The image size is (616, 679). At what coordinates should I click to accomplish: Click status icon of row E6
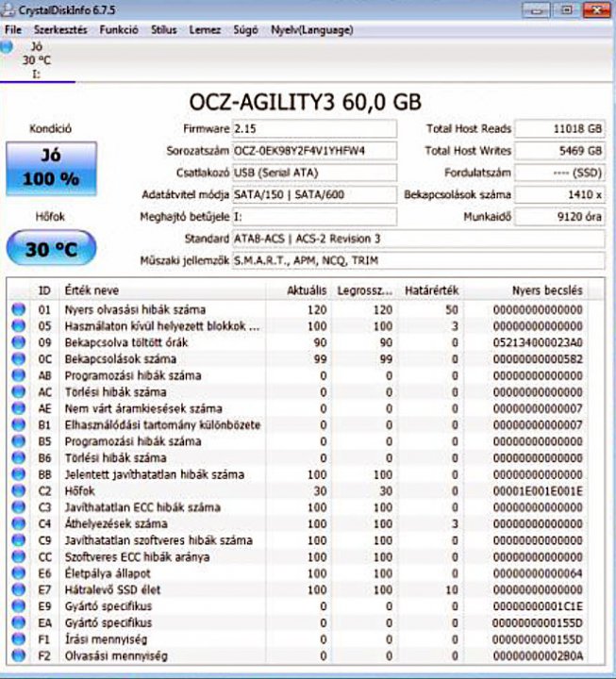pos(18,573)
